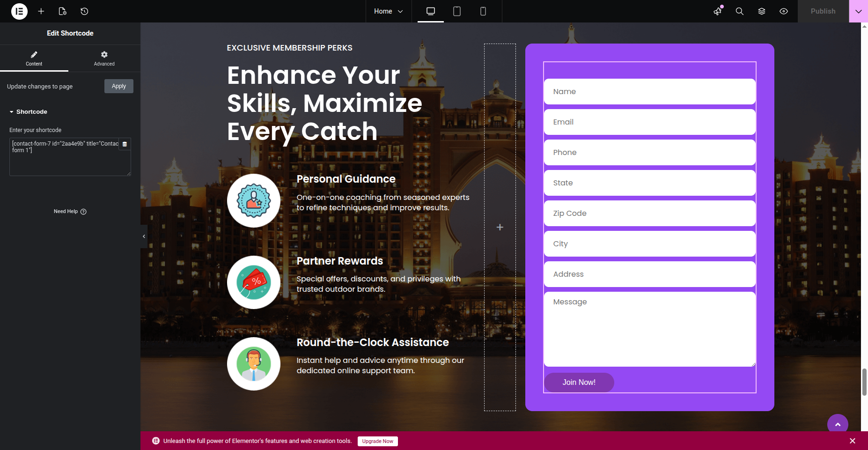Viewport: 868px width, 450px height.
Task: Expand the Publish options arrow
Action: [x=858, y=11]
